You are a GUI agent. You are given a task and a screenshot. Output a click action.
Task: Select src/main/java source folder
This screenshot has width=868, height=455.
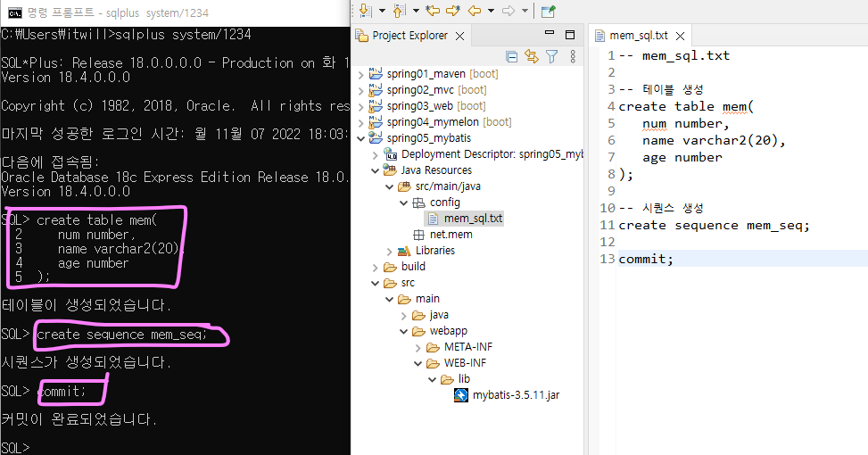point(440,186)
